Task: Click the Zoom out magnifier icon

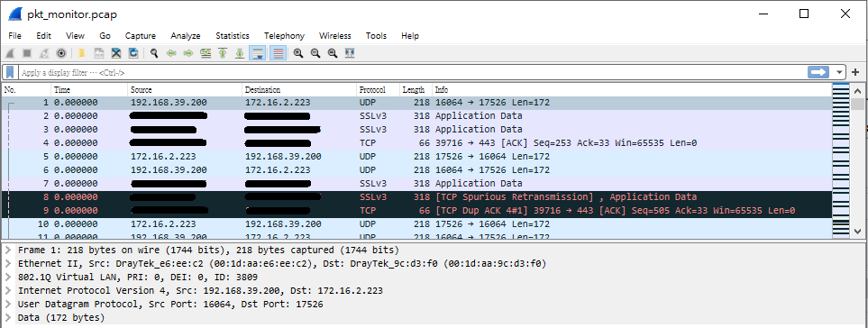Action: [315, 53]
